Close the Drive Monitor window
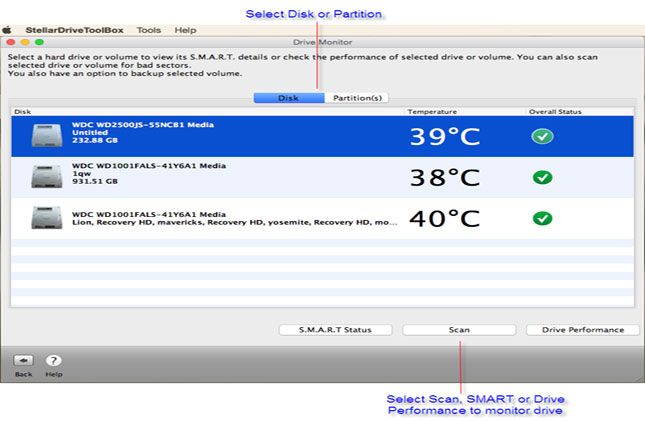This screenshot has width=645, height=421. pos(11,42)
